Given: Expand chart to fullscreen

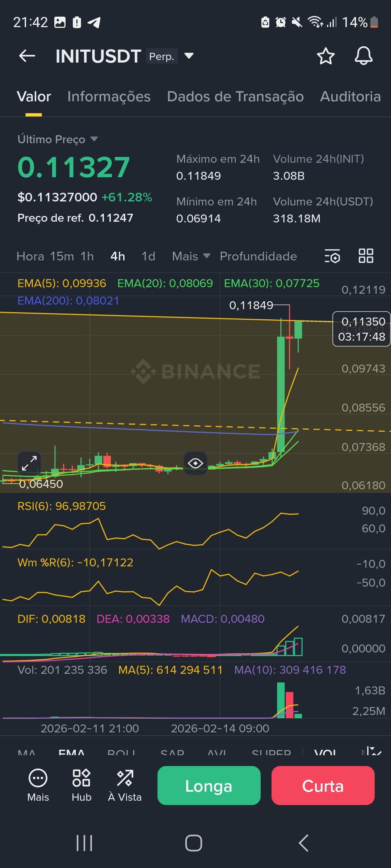Looking at the screenshot, I should (29, 463).
